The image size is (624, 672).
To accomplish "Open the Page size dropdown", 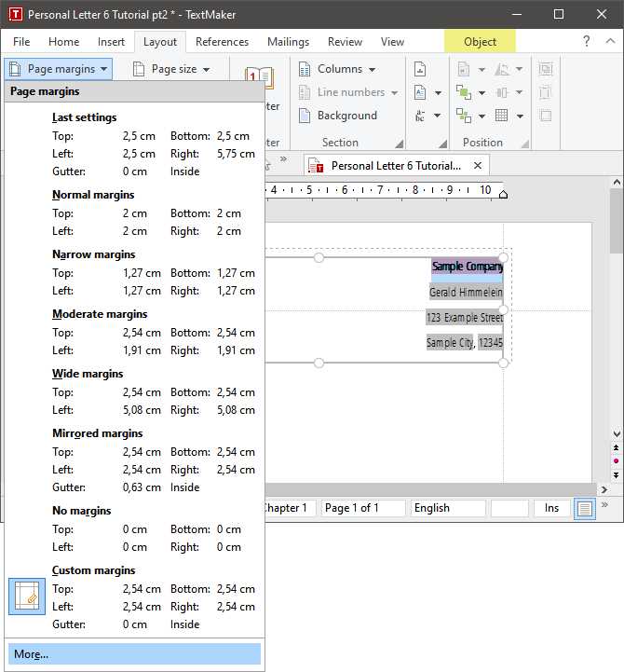I will point(171,69).
